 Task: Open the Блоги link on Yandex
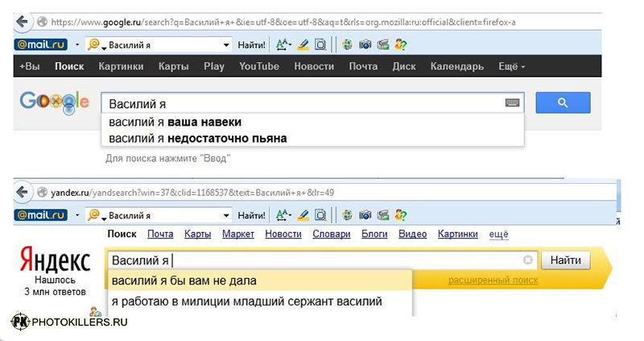point(374,234)
